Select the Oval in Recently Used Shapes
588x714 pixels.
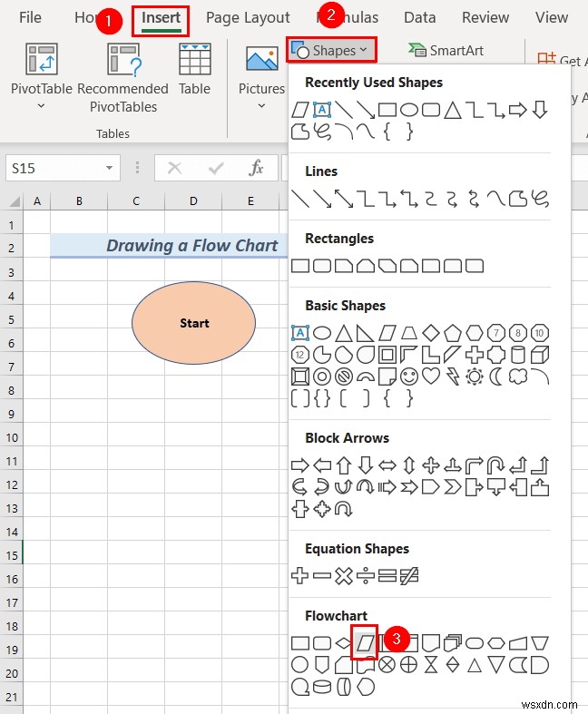click(409, 110)
